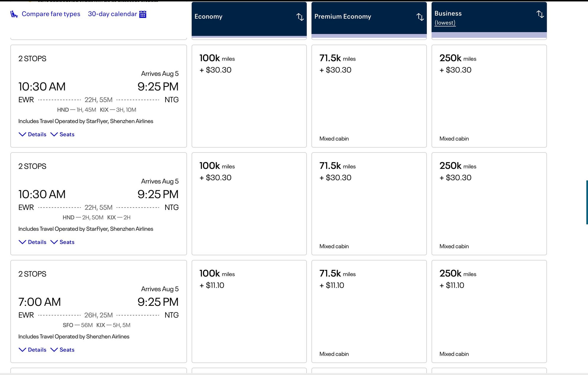
Task: Click the teal tab on the right edge
Action: [587, 202]
